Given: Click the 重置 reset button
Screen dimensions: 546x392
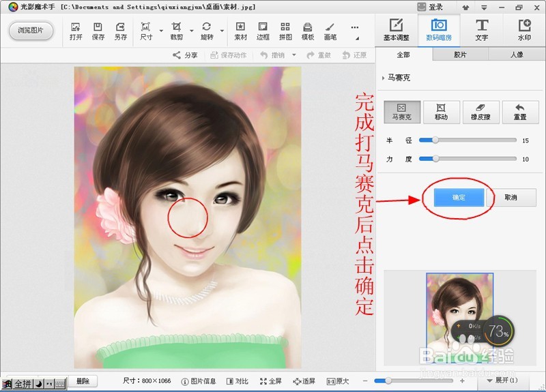Looking at the screenshot, I should pos(520,112).
